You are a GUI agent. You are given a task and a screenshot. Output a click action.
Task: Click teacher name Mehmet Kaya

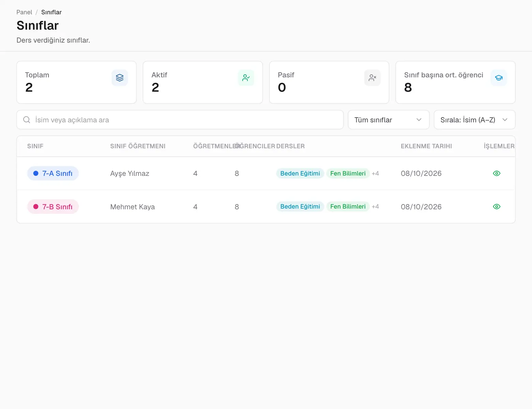[132, 207]
